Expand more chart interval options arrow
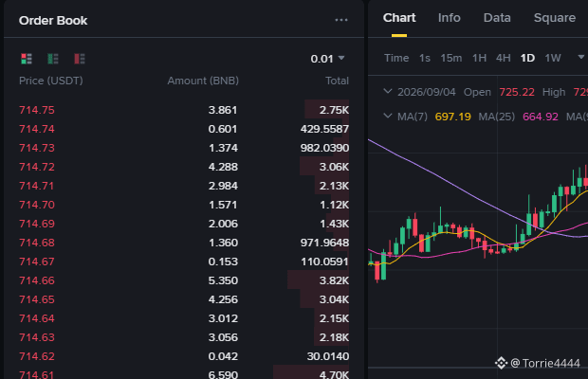Viewport: 588px width, 379px height. click(x=580, y=57)
